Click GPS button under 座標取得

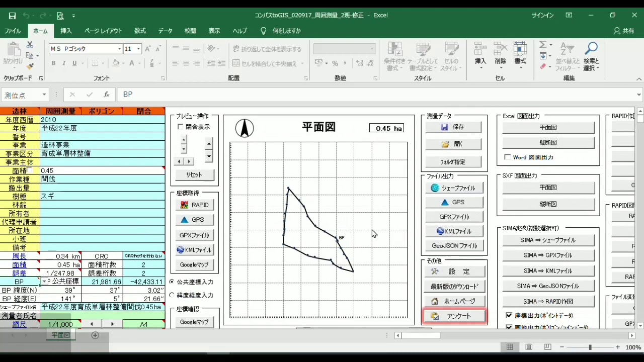pyautogui.click(x=194, y=220)
